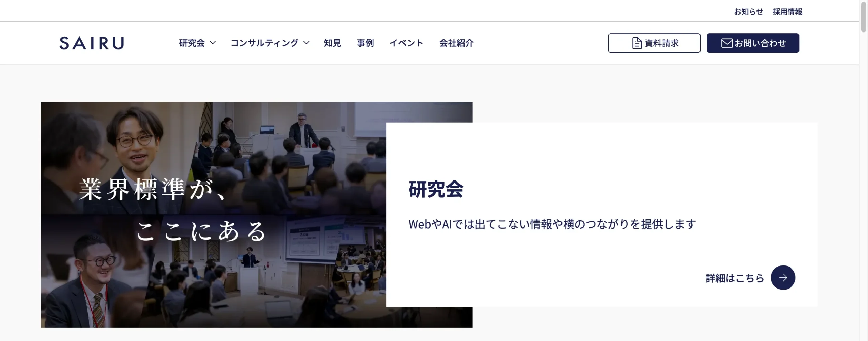Open the 研究会 menu item

pos(192,43)
